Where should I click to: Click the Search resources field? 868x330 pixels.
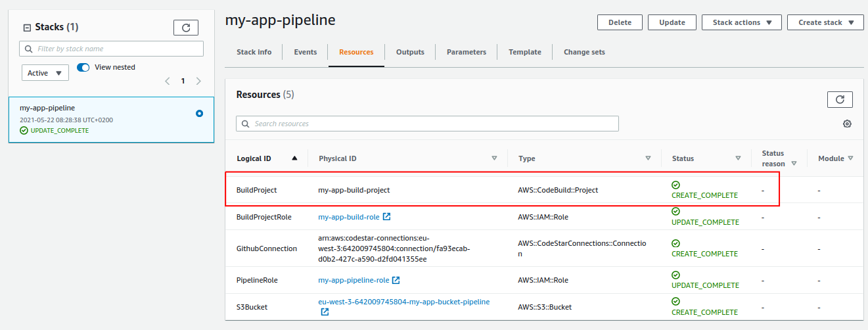pos(427,124)
